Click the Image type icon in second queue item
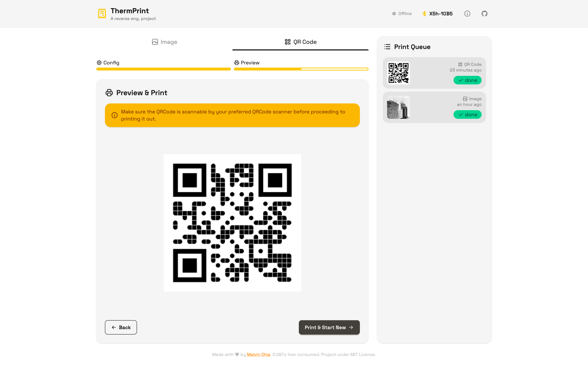Image resolution: width=588 pixels, height=366 pixels. click(x=465, y=99)
